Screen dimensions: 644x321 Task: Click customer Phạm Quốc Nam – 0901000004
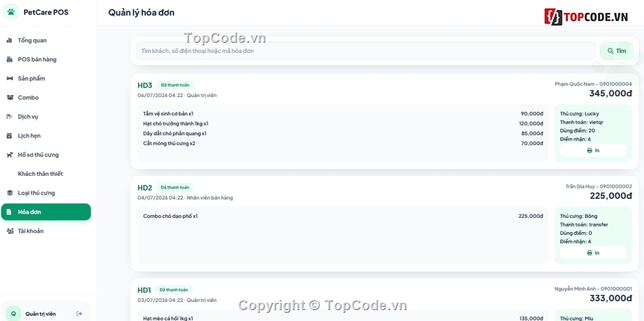593,84
